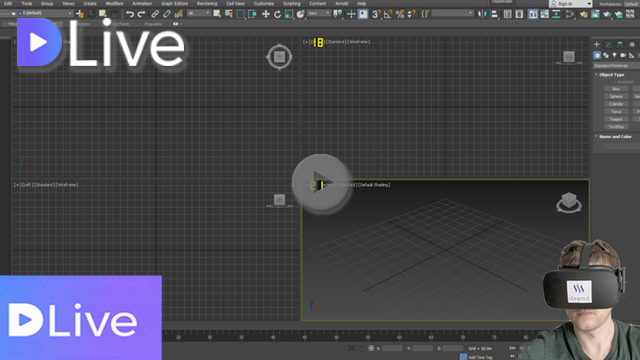The width and height of the screenshot is (640, 360).
Task: Select the Bind to Space Warp tool
Action: (x=178, y=14)
